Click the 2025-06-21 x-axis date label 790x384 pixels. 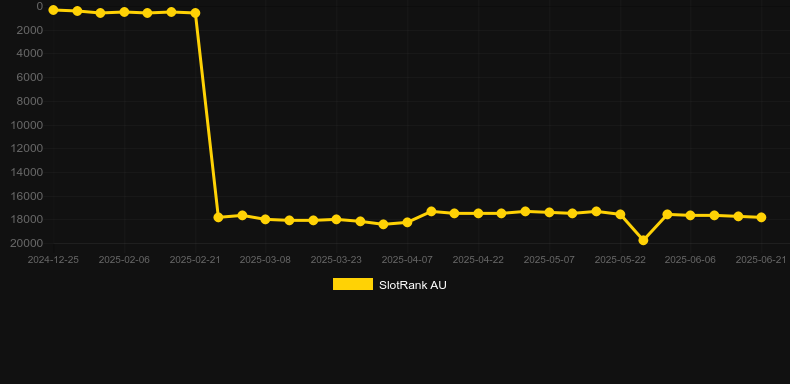coord(761,260)
